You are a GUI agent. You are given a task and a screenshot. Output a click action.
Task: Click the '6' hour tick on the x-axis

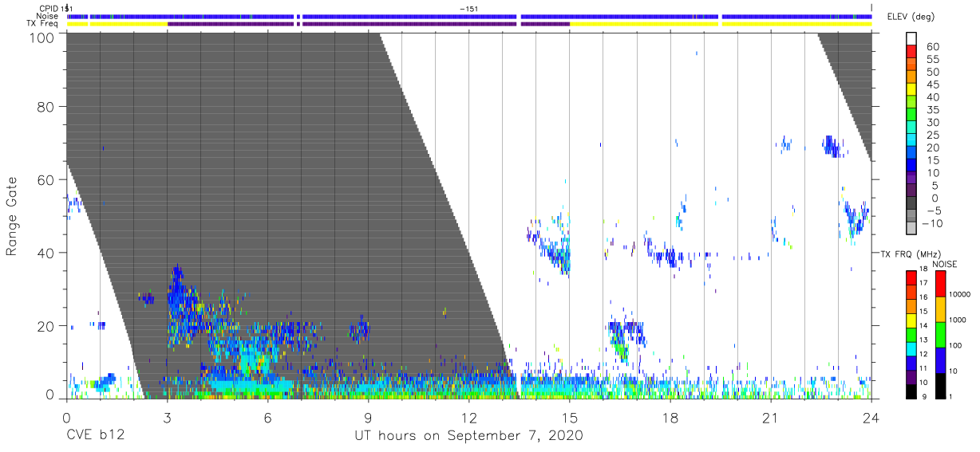click(x=267, y=416)
